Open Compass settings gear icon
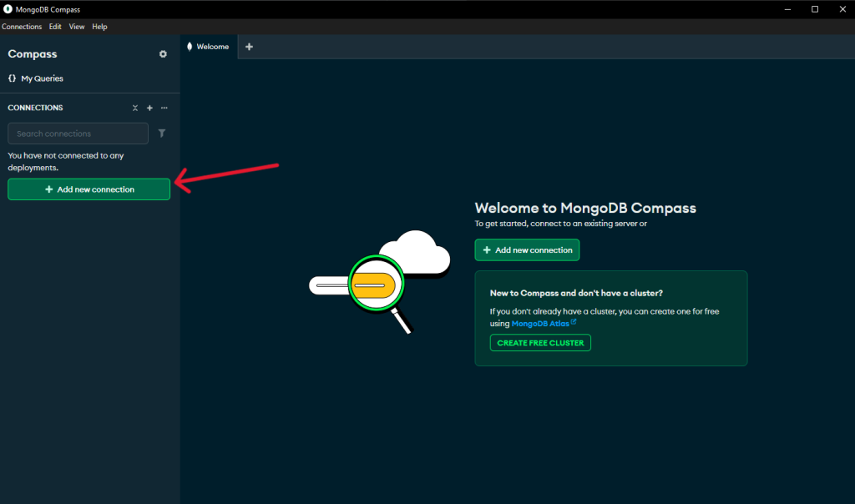 pyautogui.click(x=163, y=54)
